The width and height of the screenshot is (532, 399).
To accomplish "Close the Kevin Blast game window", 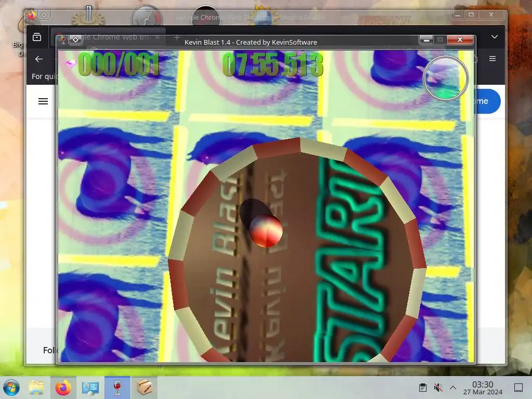I will (x=460, y=39).
